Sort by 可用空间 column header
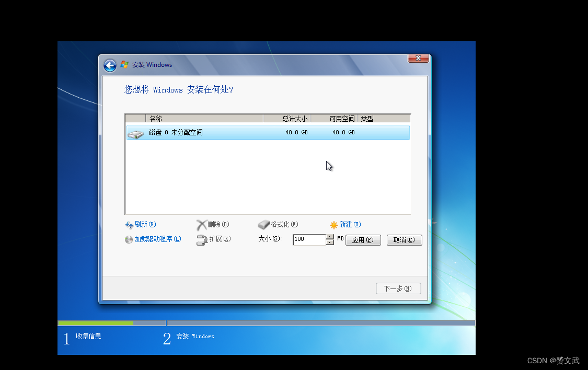Screen dimensions: 588x370 (334, 119)
